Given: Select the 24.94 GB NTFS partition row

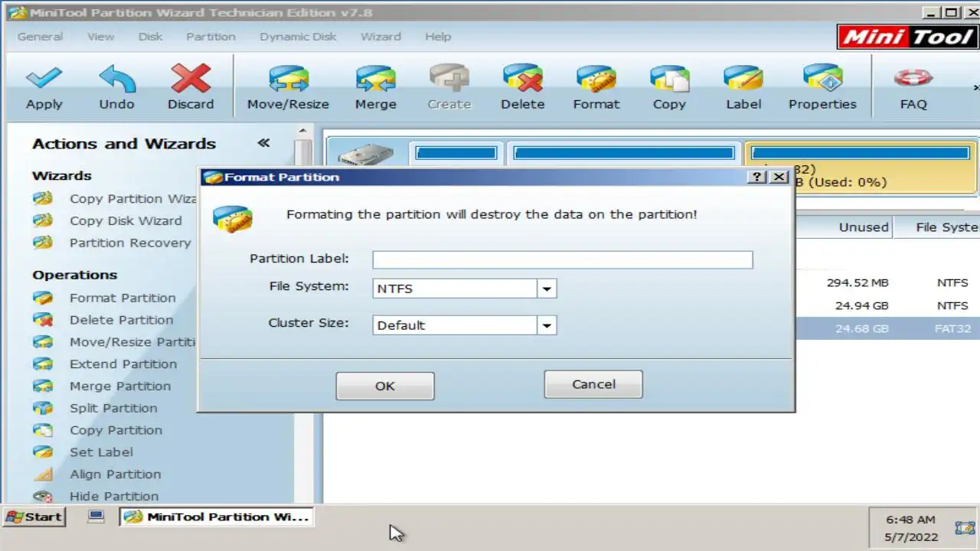Looking at the screenshot, I should [x=887, y=305].
